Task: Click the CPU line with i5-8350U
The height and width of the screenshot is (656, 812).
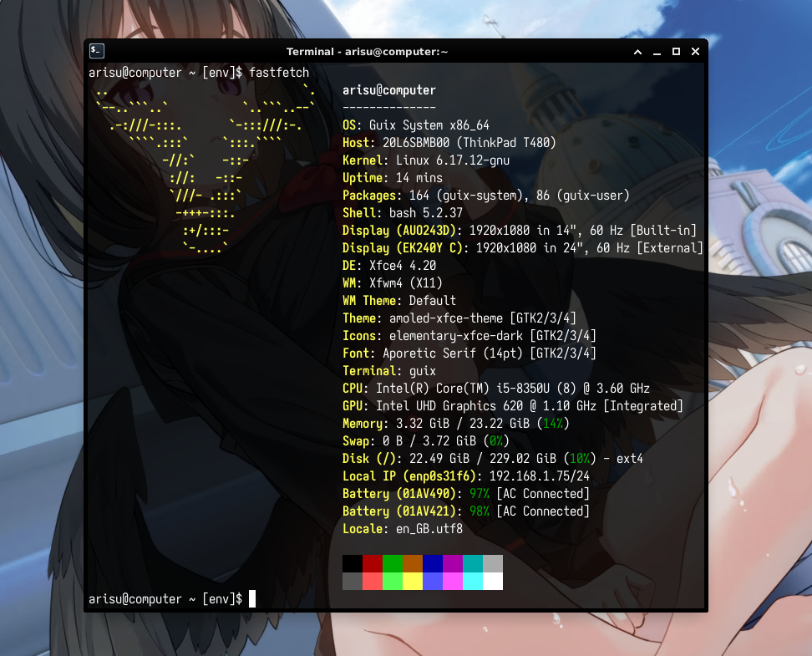Action: (496, 389)
